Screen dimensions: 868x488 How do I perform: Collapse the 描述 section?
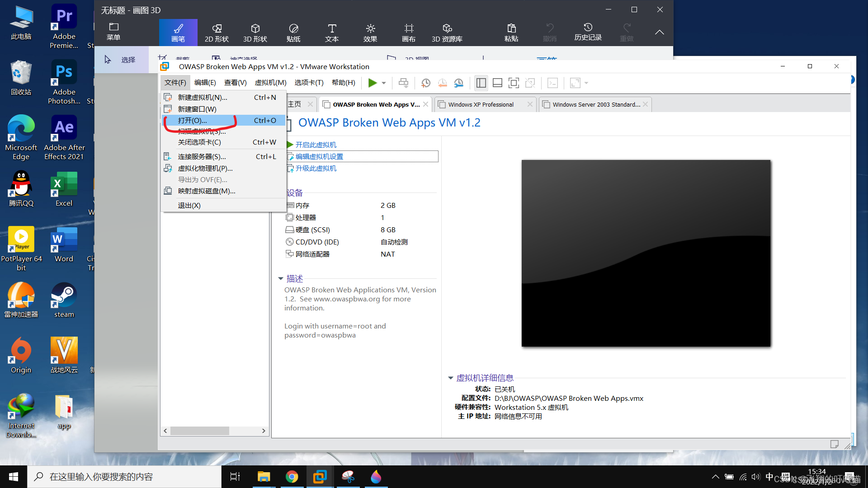[x=281, y=279]
